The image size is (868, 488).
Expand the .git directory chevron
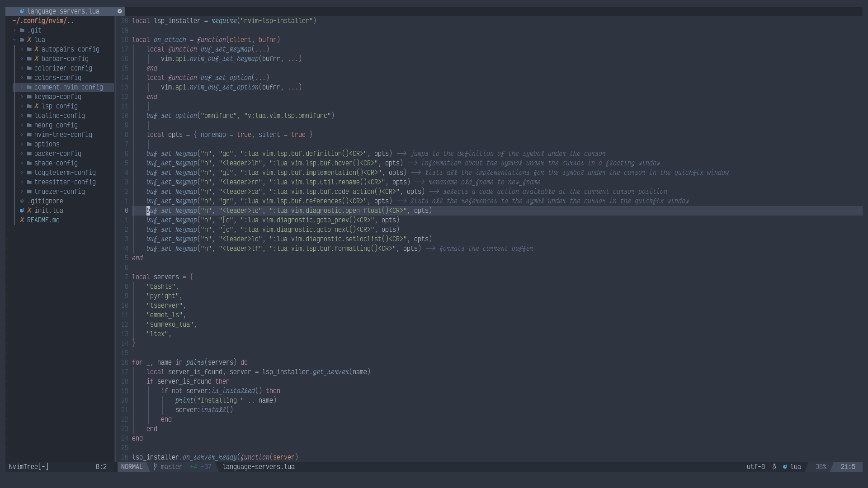click(14, 30)
